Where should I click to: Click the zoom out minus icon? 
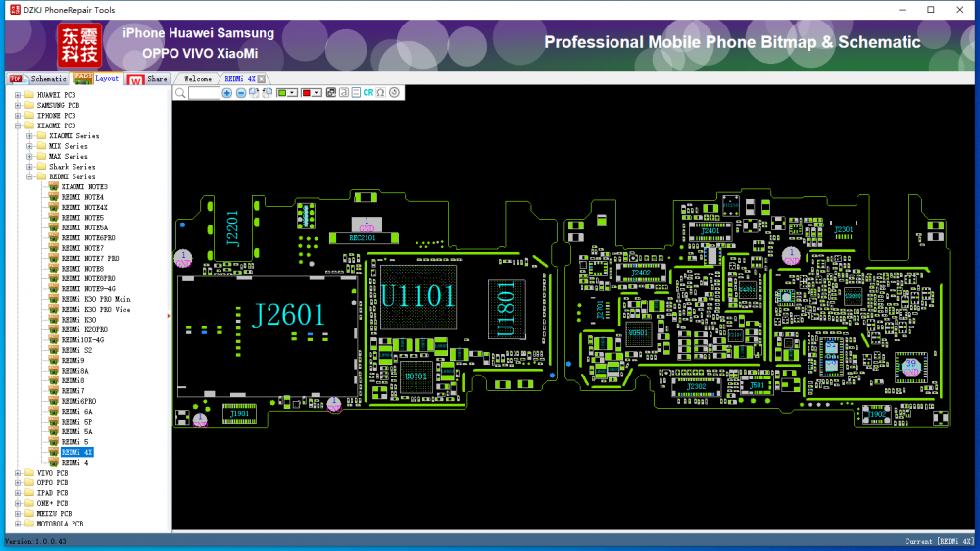(x=241, y=93)
